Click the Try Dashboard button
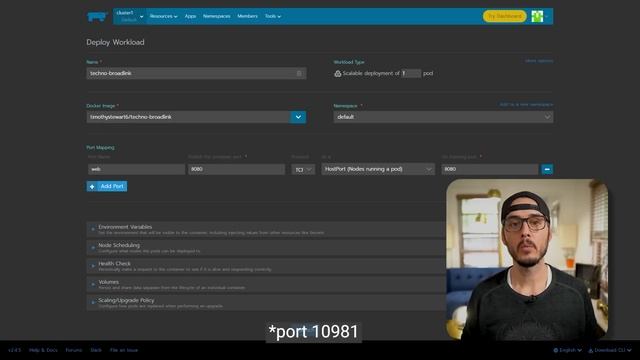Image resolution: width=640 pixels, height=360 pixels. pos(504,16)
